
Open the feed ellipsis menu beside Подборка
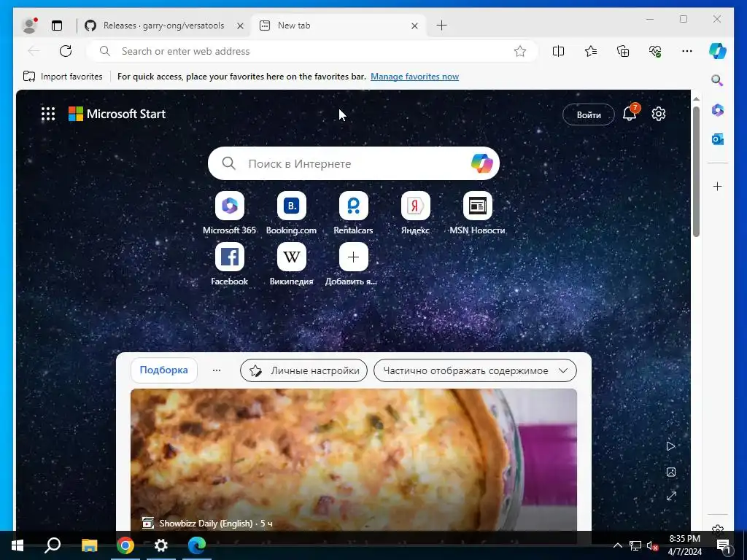pyautogui.click(x=217, y=370)
